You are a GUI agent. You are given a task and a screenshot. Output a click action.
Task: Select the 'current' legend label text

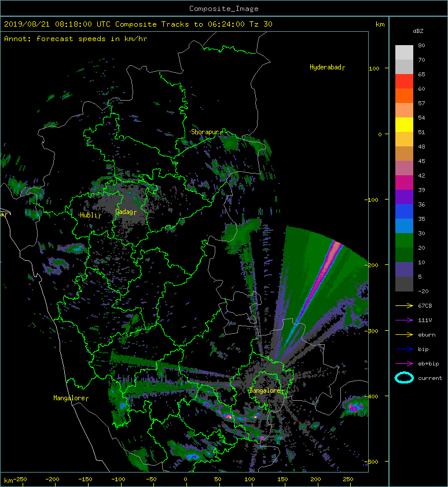(430, 378)
